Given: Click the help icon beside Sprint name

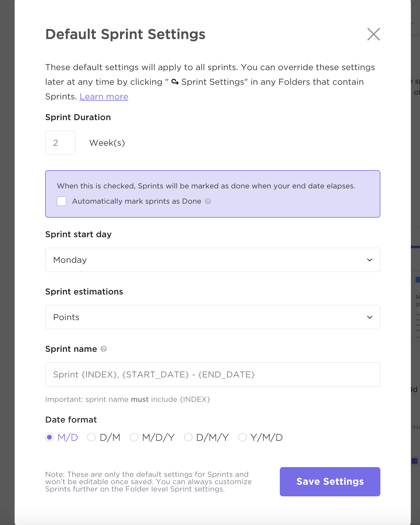Looking at the screenshot, I should coord(104,349).
